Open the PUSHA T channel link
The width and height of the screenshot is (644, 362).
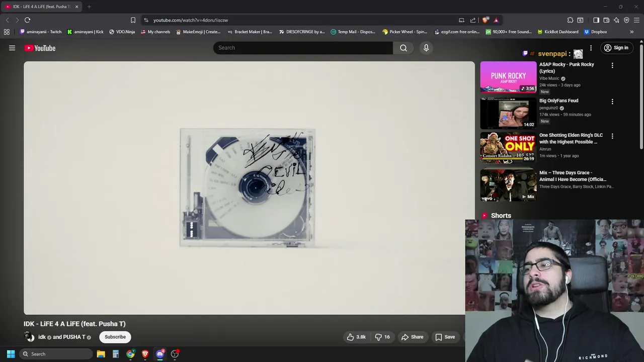[x=74, y=337]
